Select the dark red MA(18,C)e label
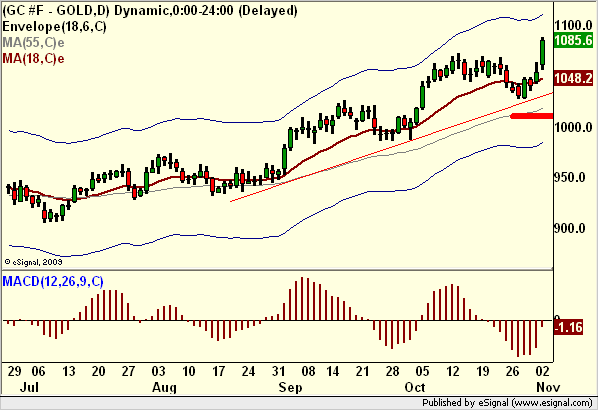The image size is (598, 410). point(33,58)
